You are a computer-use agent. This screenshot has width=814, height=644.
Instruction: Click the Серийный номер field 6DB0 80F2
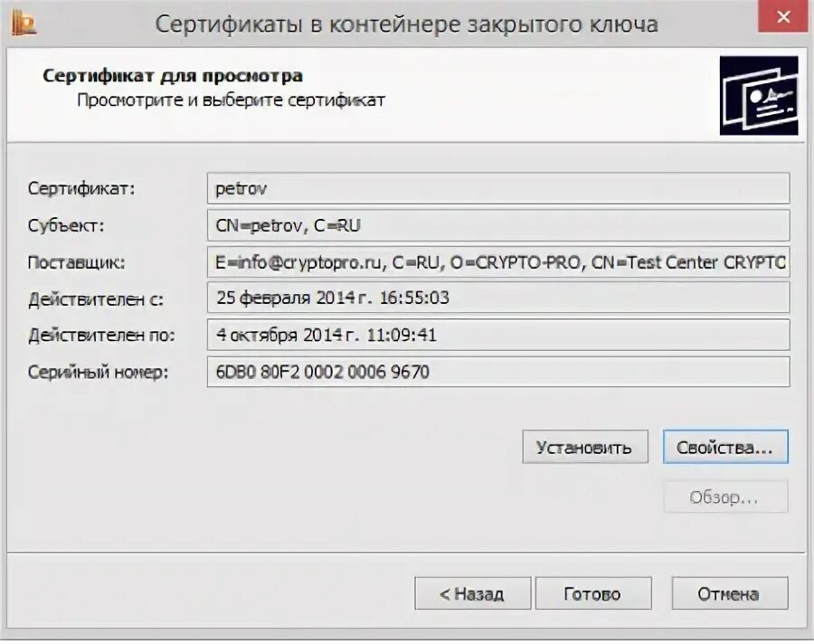pos(498,372)
